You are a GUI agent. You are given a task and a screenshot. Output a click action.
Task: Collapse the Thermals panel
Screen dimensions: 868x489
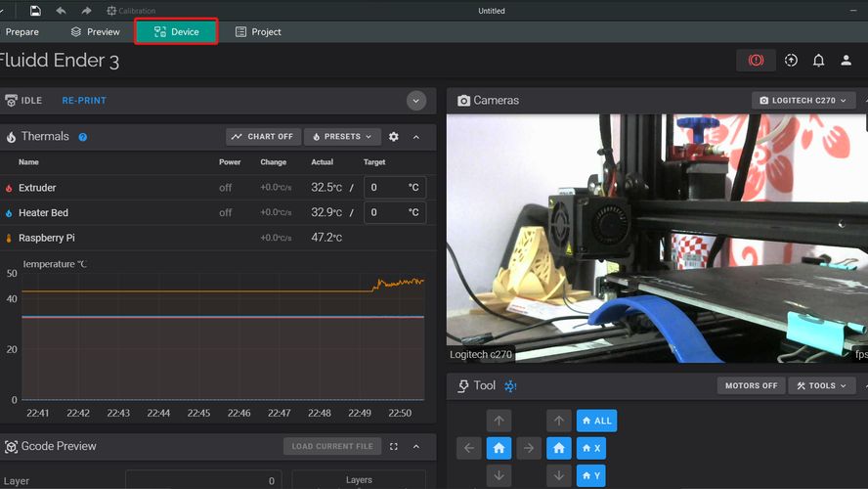pyautogui.click(x=416, y=137)
